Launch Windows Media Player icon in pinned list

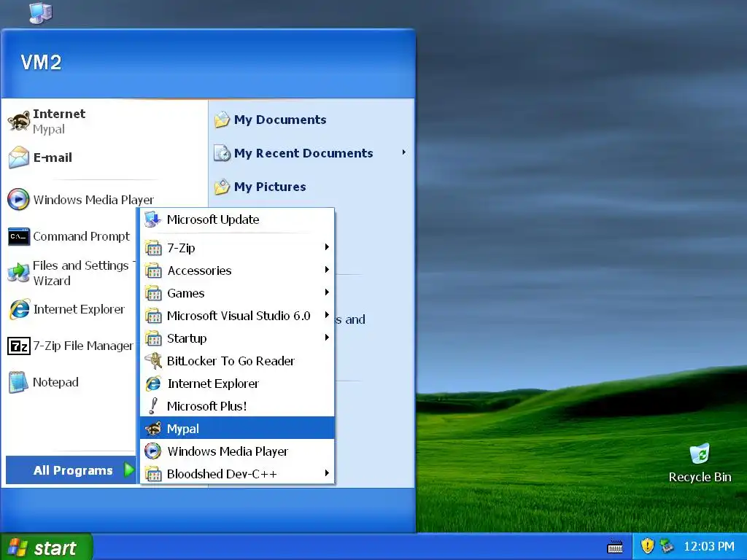click(18, 200)
